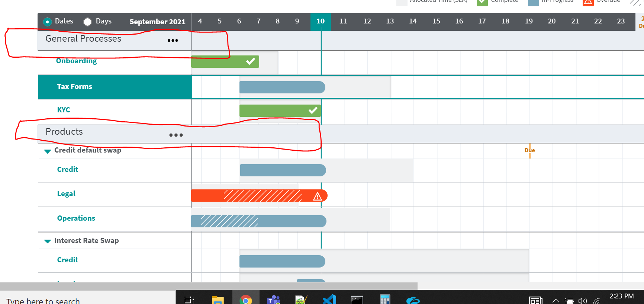The height and width of the screenshot is (304, 644).
Task: Collapse the Credit default swap group
Action: point(48,151)
